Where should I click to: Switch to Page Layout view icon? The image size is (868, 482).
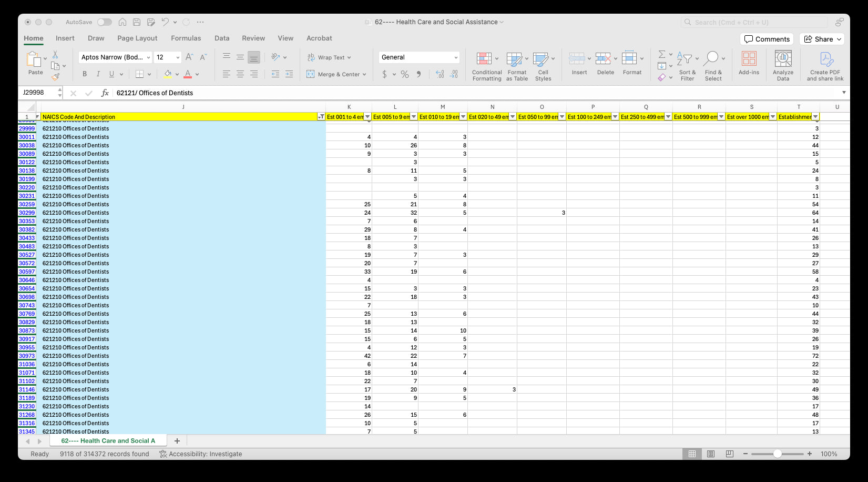pyautogui.click(x=711, y=454)
